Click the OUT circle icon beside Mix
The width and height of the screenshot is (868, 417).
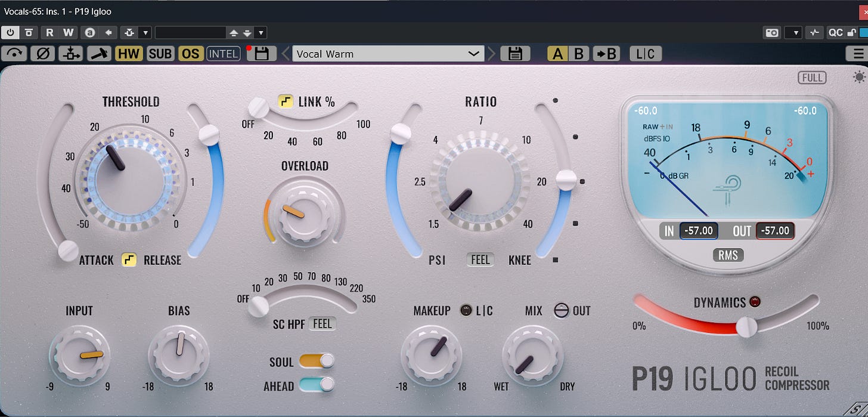pos(561,310)
